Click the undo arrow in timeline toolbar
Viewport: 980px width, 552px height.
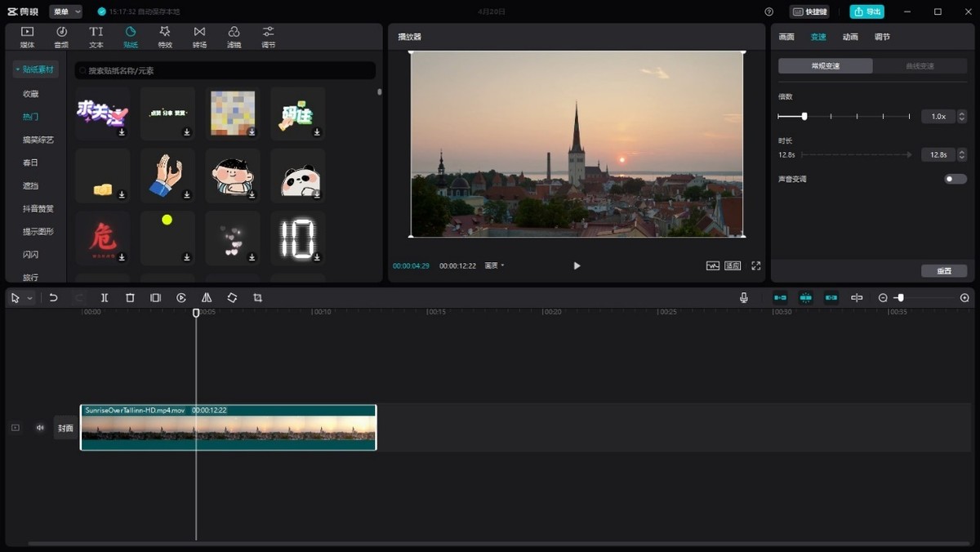[x=54, y=298]
